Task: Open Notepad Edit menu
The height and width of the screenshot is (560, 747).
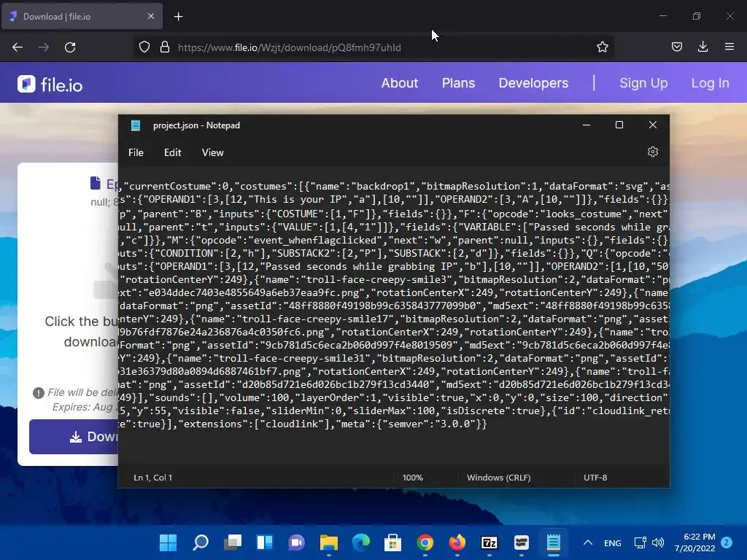Action: 172,152
